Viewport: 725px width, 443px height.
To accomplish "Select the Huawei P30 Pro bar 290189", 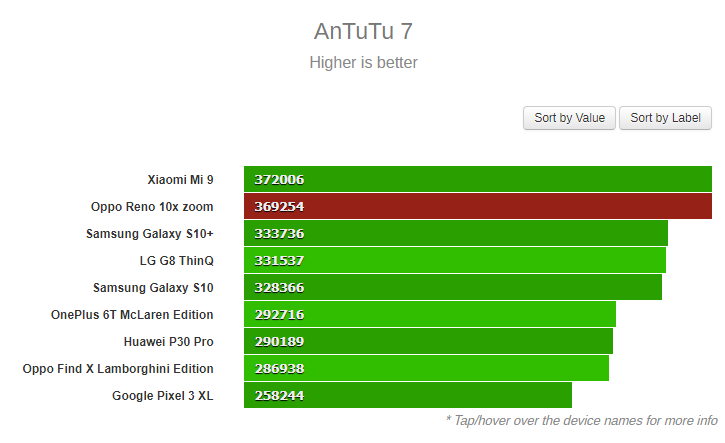I will click(428, 342).
